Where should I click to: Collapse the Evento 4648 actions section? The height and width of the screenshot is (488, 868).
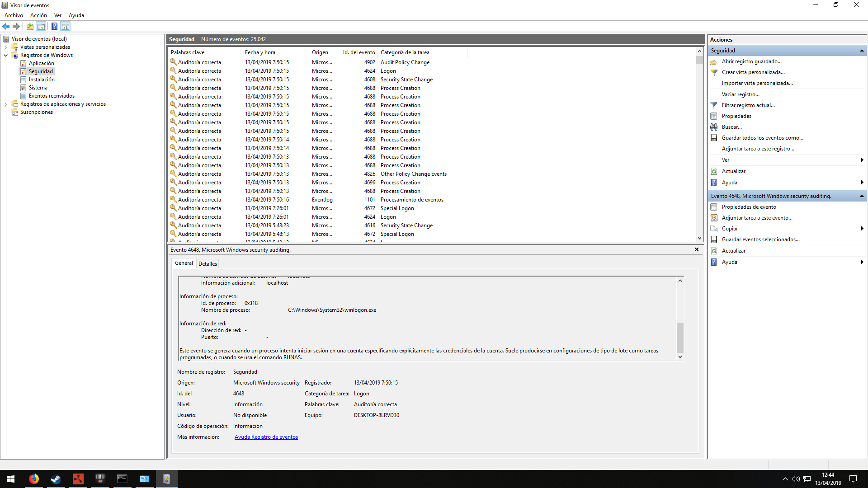862,196
